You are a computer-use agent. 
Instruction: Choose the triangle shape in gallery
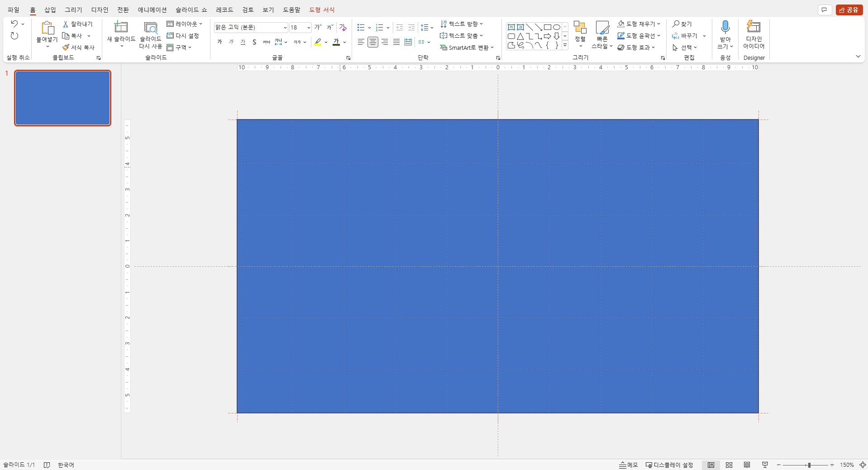520,36
